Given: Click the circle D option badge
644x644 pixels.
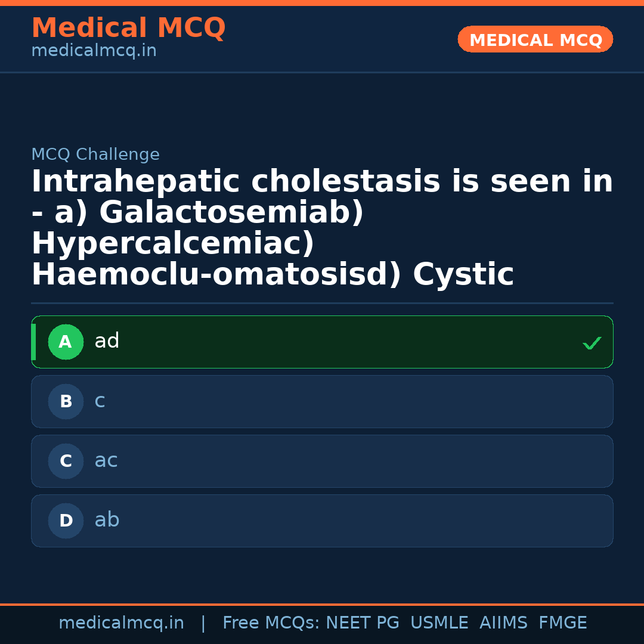Looking at the screenshot, I should coord(66,521).
